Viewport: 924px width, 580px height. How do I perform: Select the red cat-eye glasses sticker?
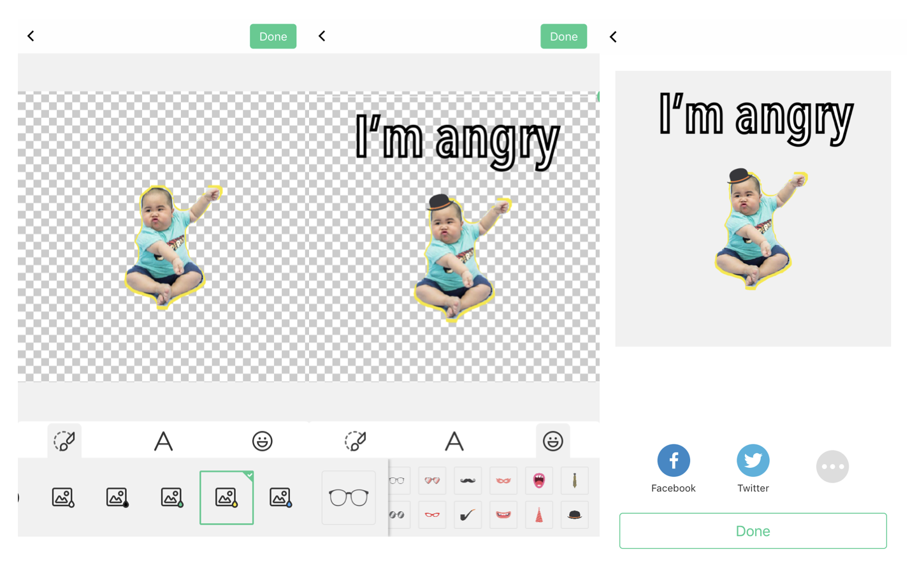tap(432, 515)
